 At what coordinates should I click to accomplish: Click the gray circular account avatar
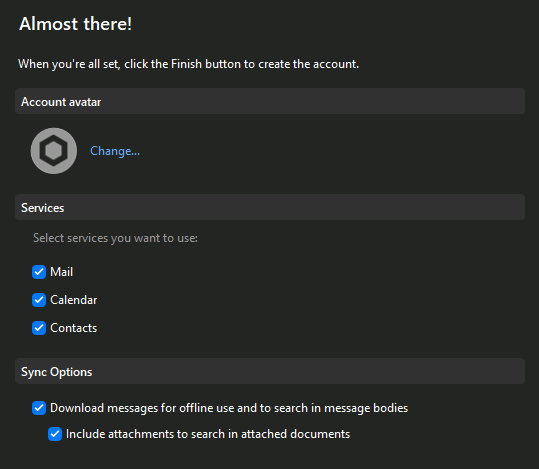click(x=54, y=151)
